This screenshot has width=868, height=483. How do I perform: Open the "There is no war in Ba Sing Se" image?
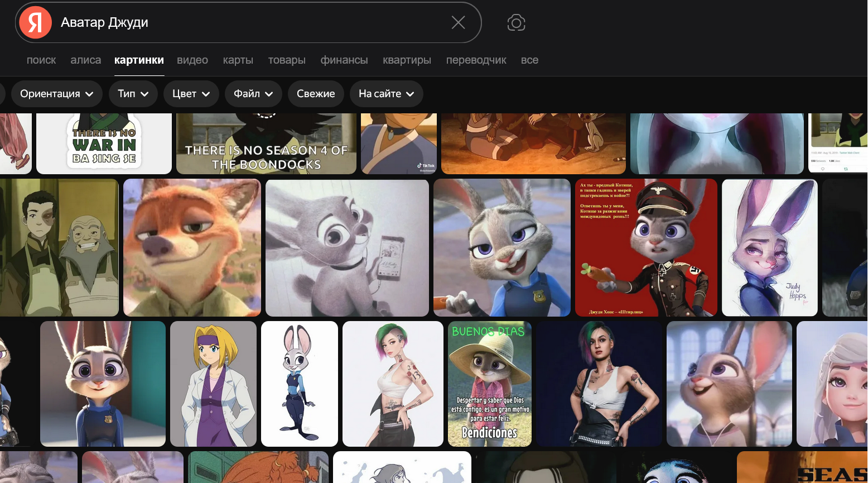click(104, 144)
